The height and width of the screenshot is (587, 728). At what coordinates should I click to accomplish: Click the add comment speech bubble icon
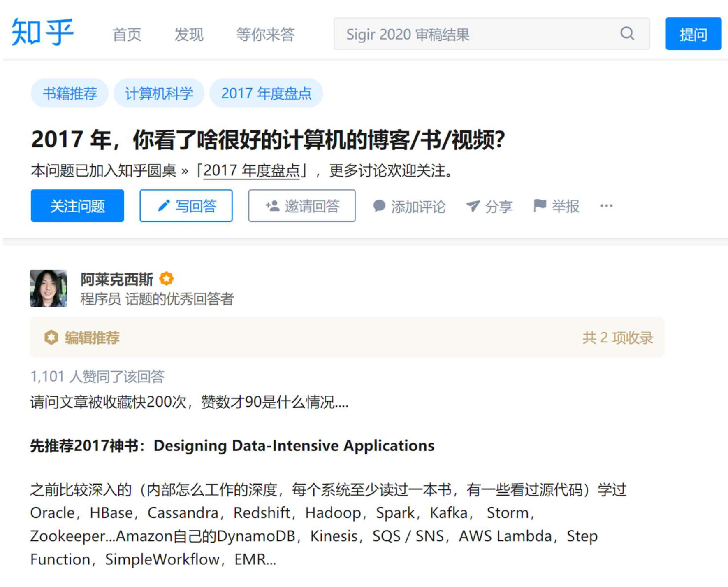coord(379,206)
